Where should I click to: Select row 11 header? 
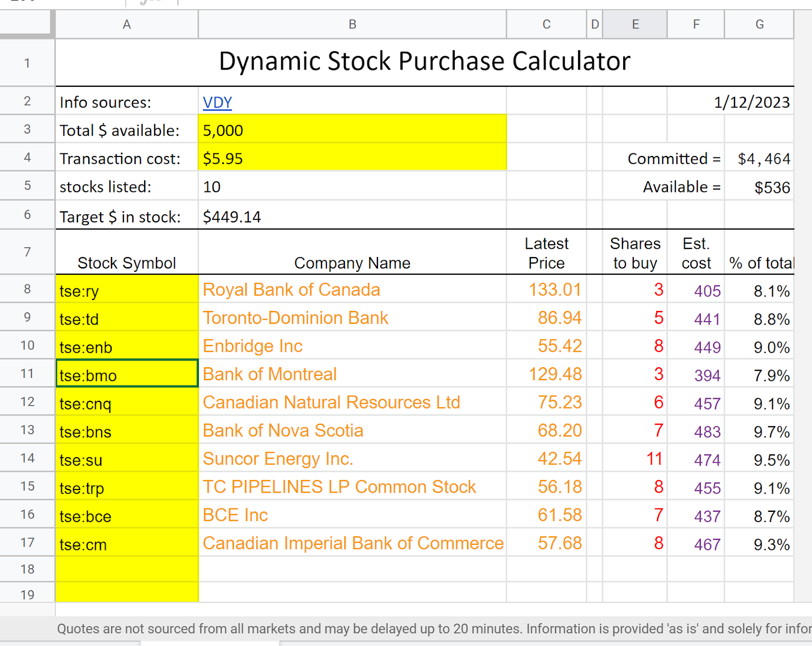(x=27, y=374)
